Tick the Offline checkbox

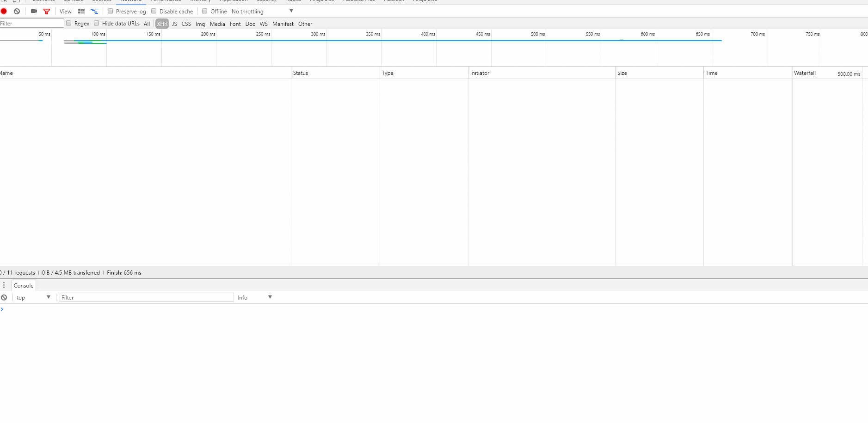point(204,11)
